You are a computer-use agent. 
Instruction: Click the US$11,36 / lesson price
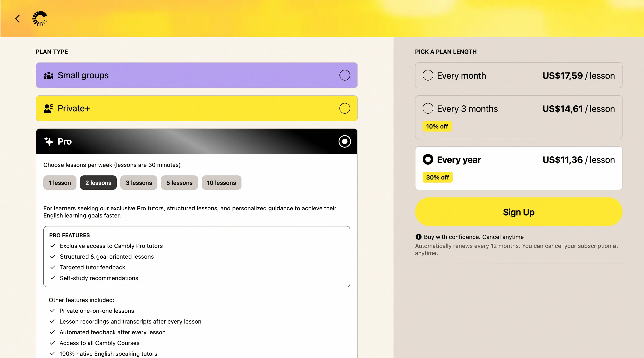[x=578, y=160]
